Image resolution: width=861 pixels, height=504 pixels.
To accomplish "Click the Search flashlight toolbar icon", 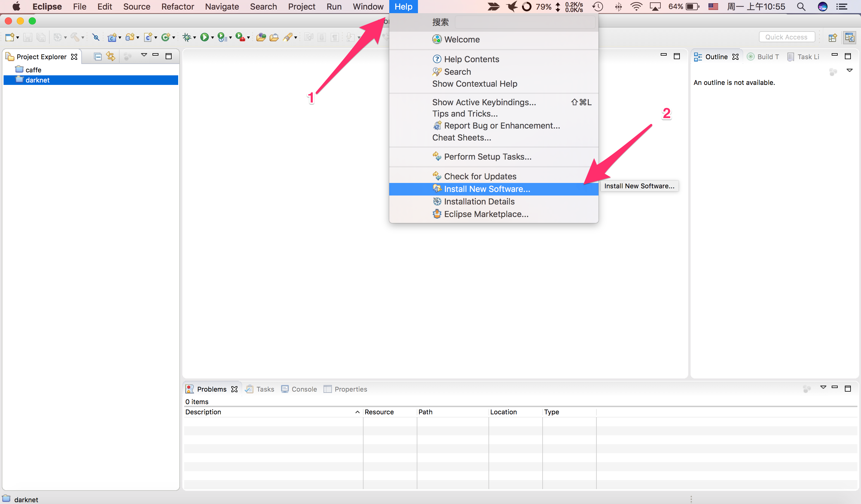I will pyautogui.click(x=288, y=37).
